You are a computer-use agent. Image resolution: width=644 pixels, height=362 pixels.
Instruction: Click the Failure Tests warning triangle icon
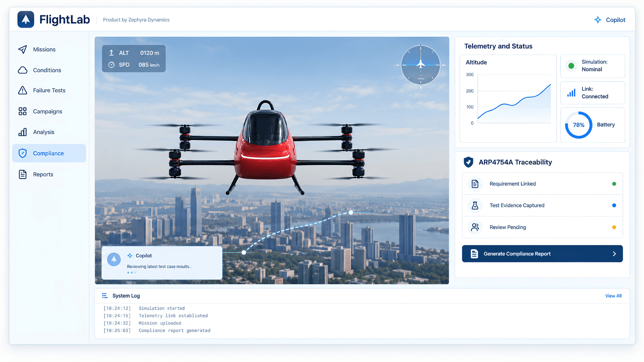coord(23,90)
